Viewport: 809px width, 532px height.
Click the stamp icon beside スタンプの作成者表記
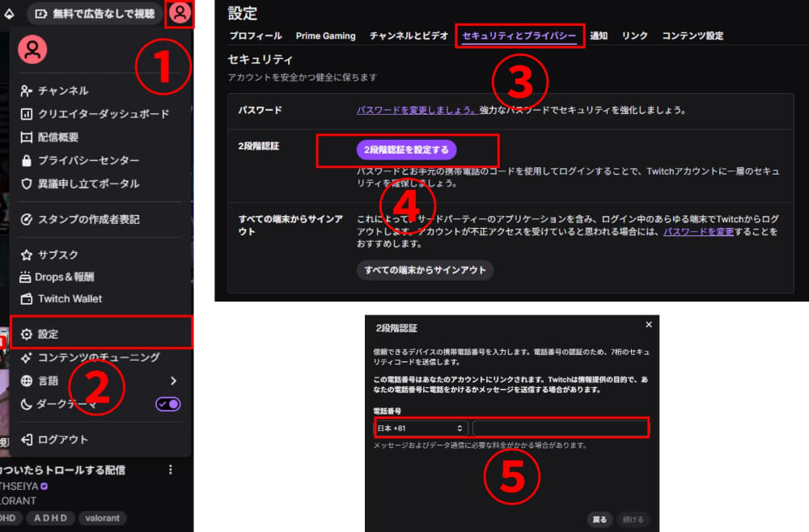(27, 219)
